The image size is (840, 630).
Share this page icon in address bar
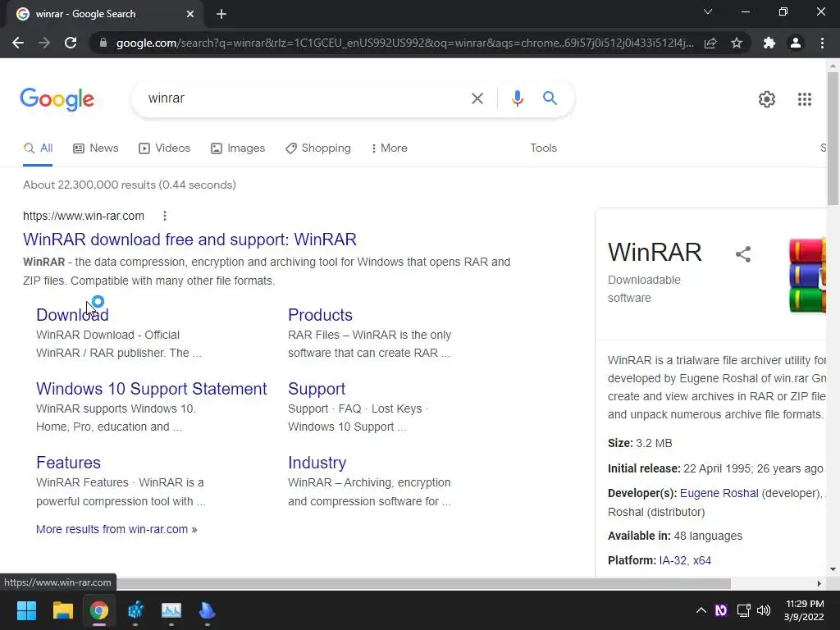coord(710,43)
